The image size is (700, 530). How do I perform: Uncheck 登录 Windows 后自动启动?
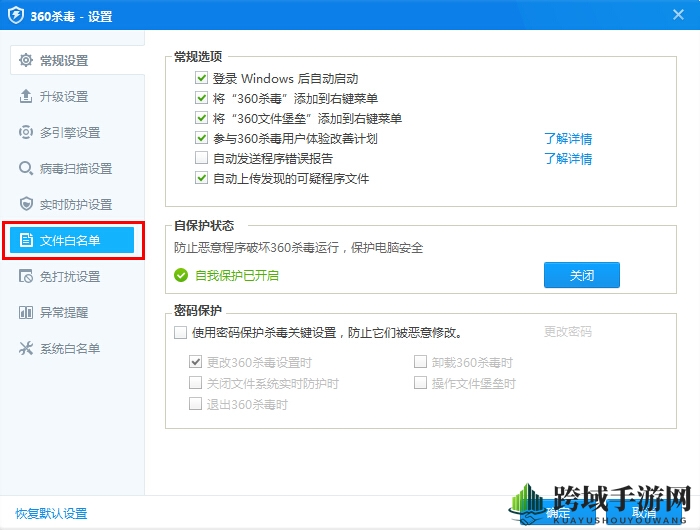[x=201, y=78]
